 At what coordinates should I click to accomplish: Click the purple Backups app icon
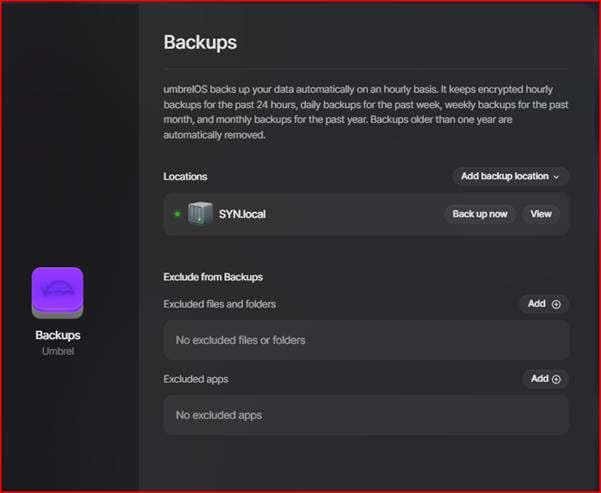click(x=57, y=292)
